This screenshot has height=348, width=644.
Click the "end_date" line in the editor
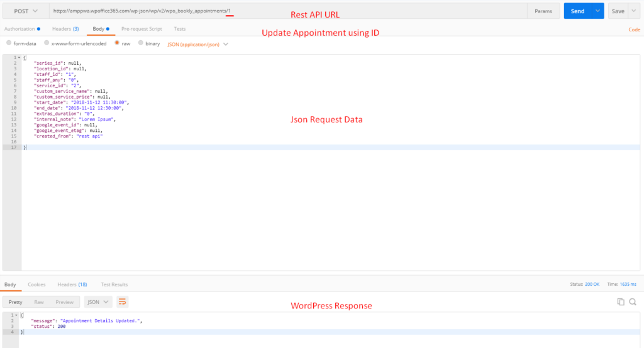tap(79, 108)
